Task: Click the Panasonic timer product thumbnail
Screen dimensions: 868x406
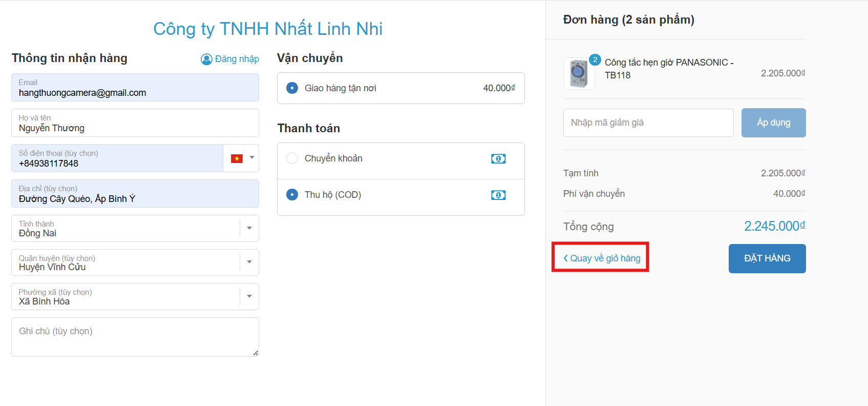Action: tap(579, 74)
